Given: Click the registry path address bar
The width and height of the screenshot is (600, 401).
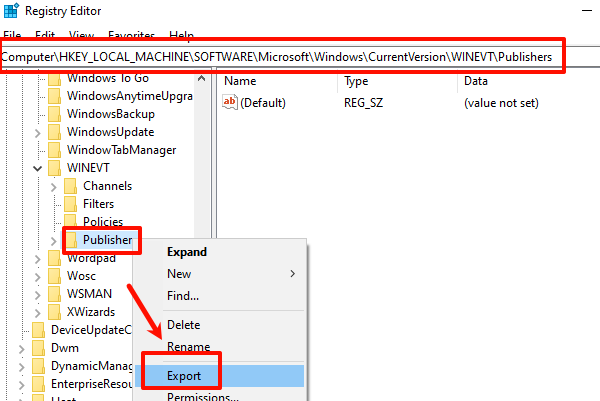Looking at the screenshot, I should point(300,57).
